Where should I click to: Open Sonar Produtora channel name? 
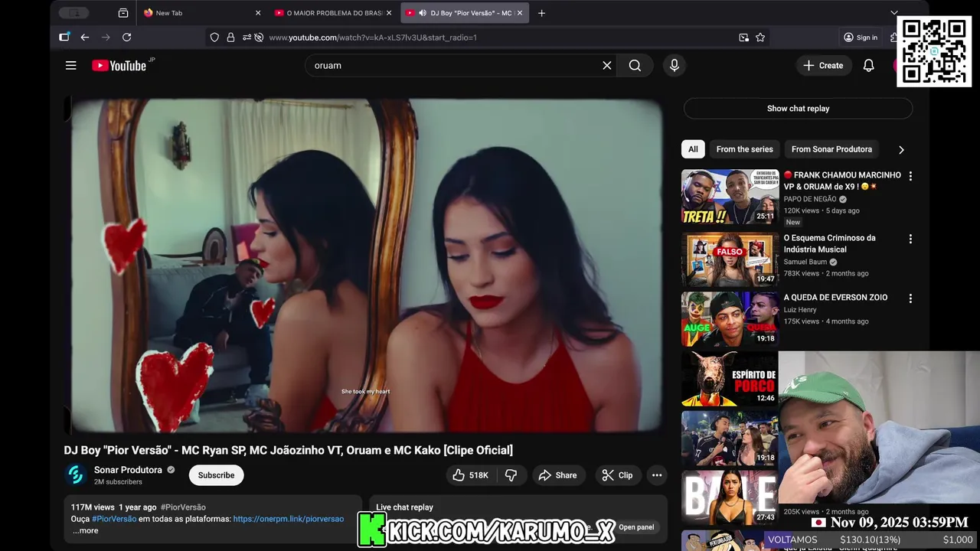click(x=128, y=470)
